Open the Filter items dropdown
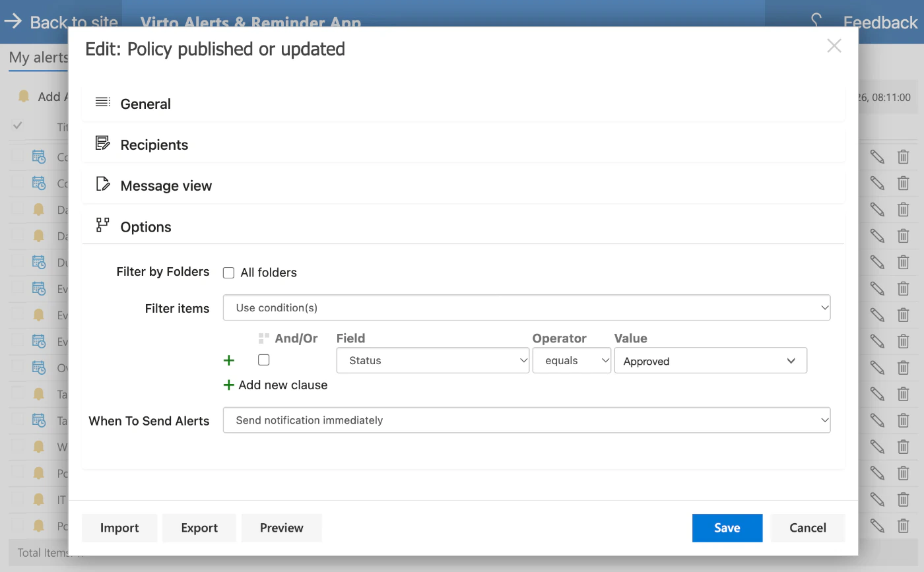The width and height of the screenshot is (924, 572). tap(527, 308)
